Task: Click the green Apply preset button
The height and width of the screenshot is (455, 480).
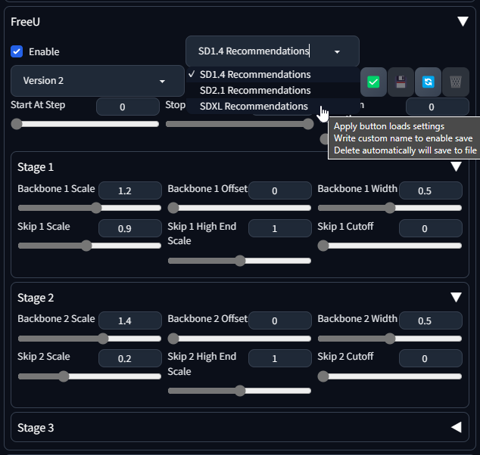Action: (373, 82)
